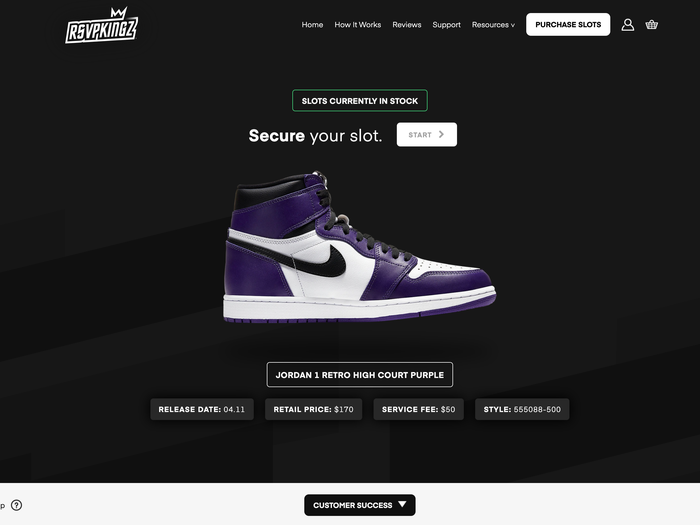Click the Start button to secure slot
Image resolution: width=700 pixels, height=525 pixels.
[x=427, y=134]
